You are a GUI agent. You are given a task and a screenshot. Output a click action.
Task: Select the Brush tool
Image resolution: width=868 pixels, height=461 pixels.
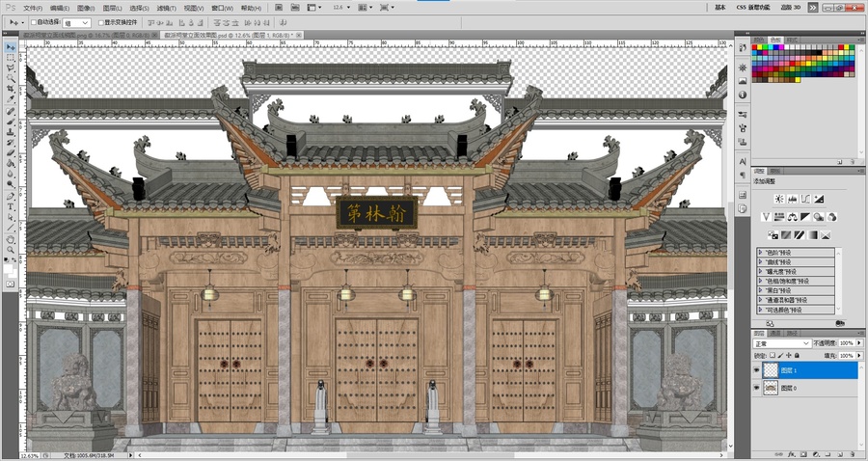point(11,122)
